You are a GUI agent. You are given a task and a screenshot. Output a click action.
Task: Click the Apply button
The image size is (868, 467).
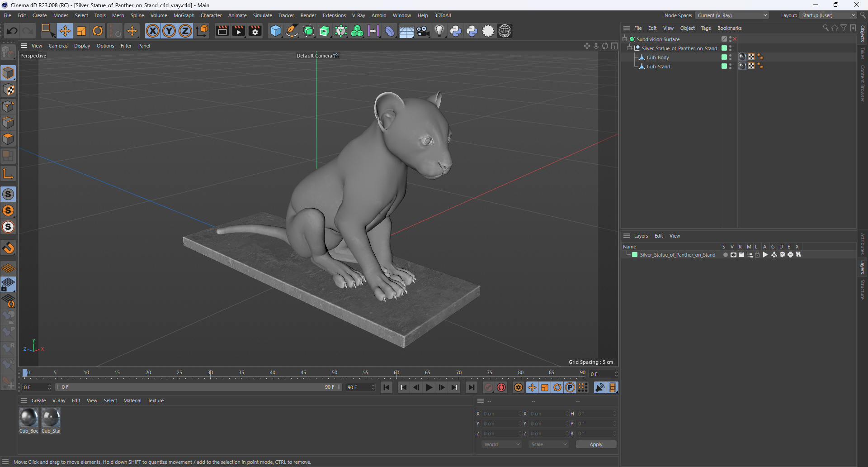tap(596, 444)
